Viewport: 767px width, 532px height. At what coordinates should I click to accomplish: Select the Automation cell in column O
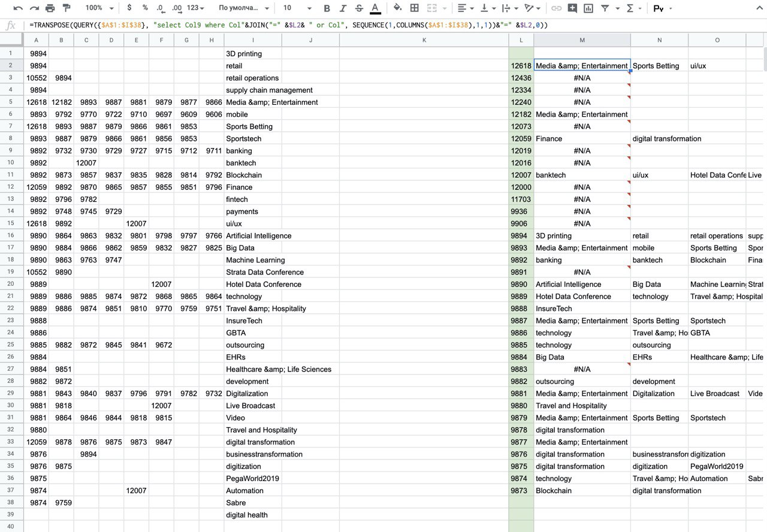pyautogui.click(x=717, y=478)
